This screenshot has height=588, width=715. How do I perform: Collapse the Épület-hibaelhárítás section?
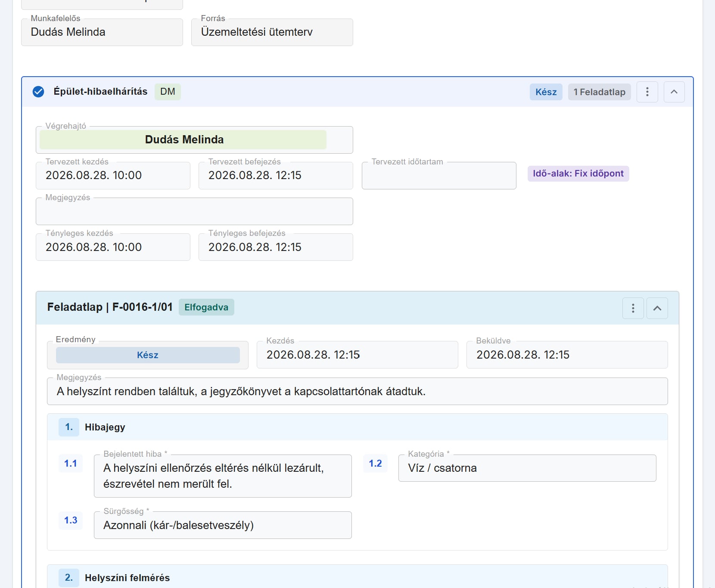point(674,92)
